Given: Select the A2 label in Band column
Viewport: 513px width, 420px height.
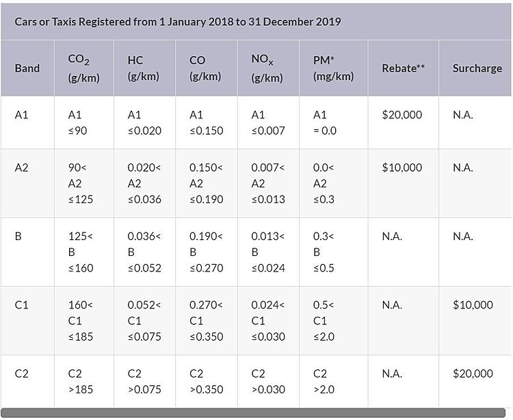Looking at the screenshot, I should (22, 168).
